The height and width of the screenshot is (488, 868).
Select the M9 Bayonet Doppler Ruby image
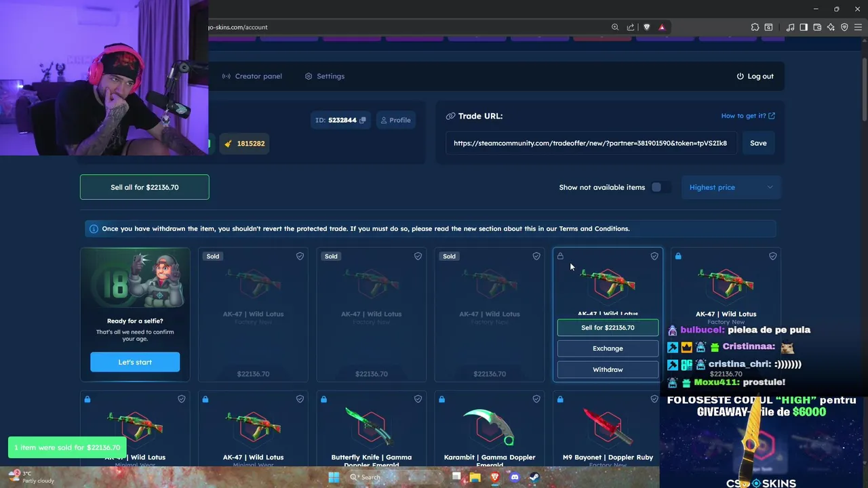[x=608, y=427]
